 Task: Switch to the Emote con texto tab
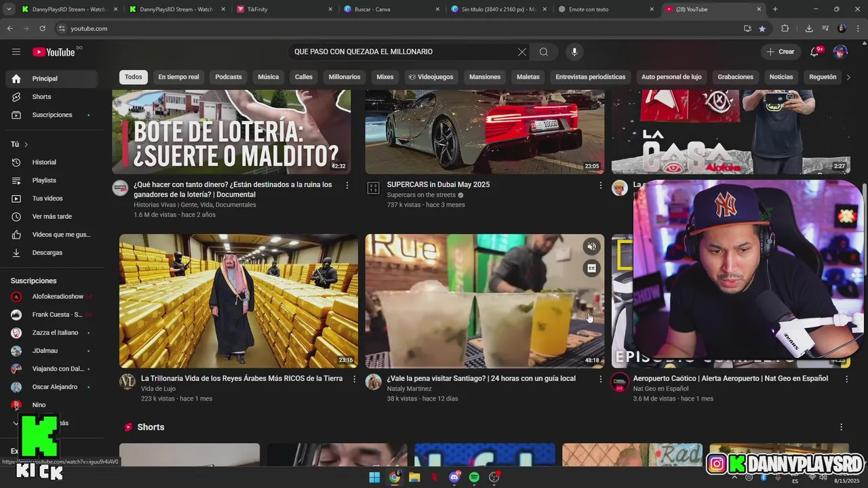click(x=605, y=9)
